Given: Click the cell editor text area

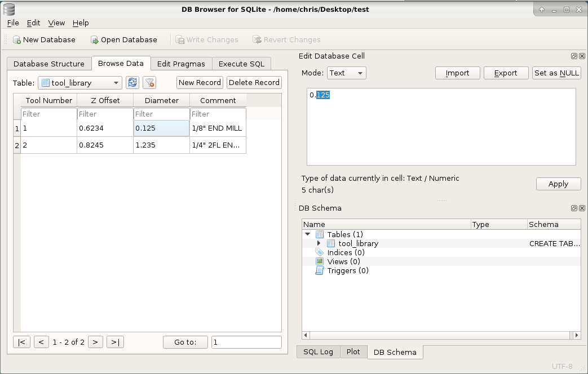Looking at the screenshot, I should tap(441, 127).
